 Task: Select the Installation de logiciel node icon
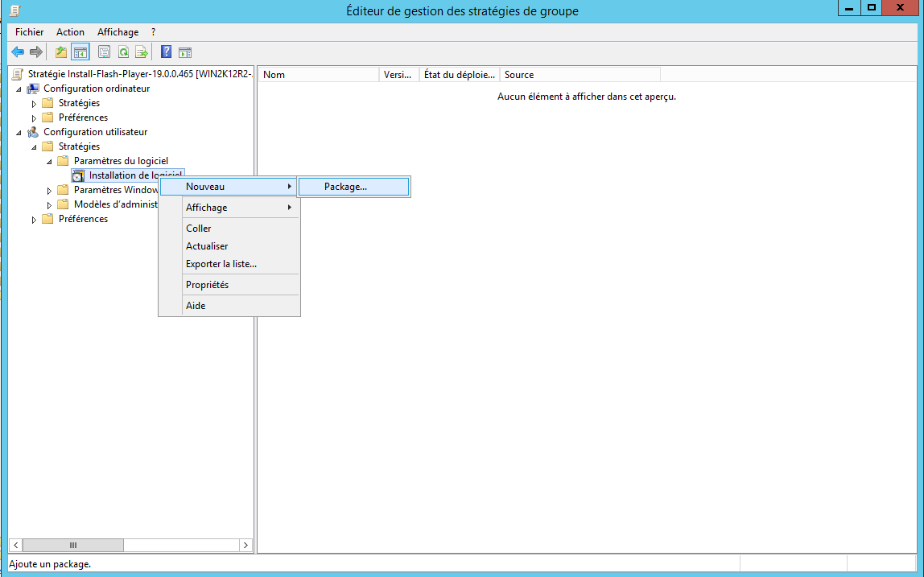[78, 175]
